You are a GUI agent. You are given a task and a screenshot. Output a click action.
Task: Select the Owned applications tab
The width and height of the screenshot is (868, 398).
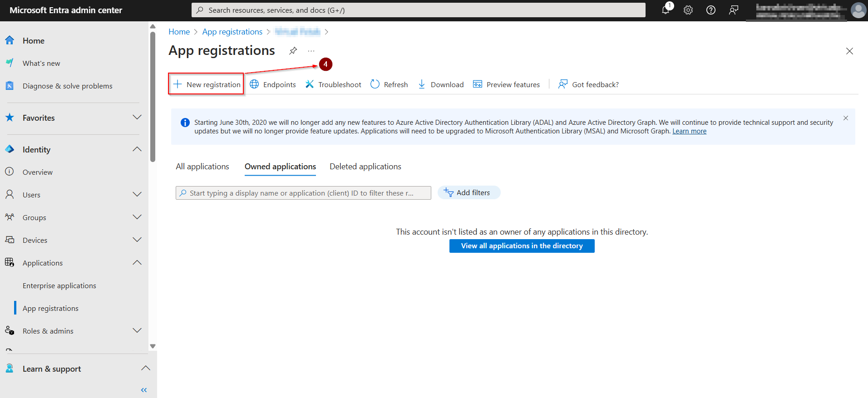[x=280, y=167]
